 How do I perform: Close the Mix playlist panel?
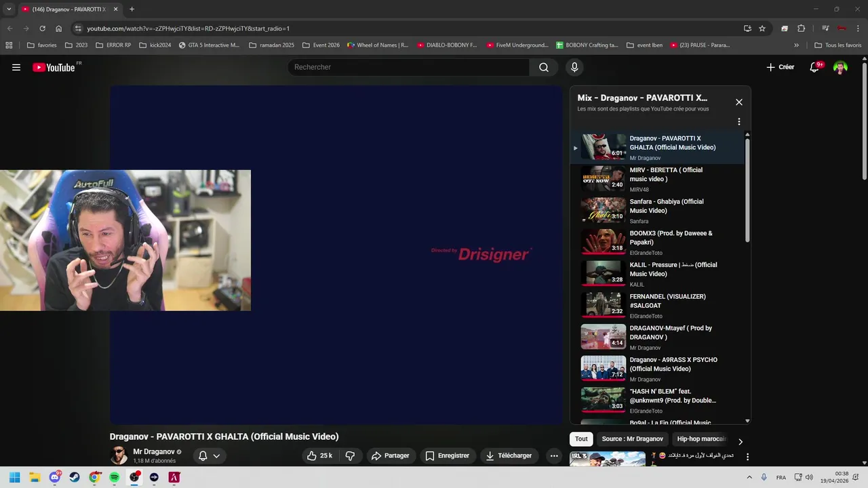[x=739, y=102]
